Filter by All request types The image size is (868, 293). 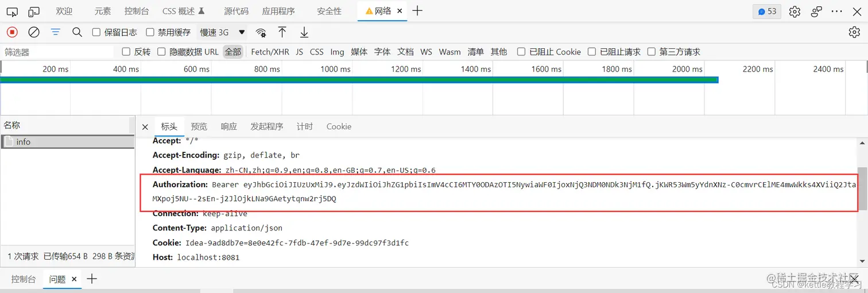click(x=233, y=52)
